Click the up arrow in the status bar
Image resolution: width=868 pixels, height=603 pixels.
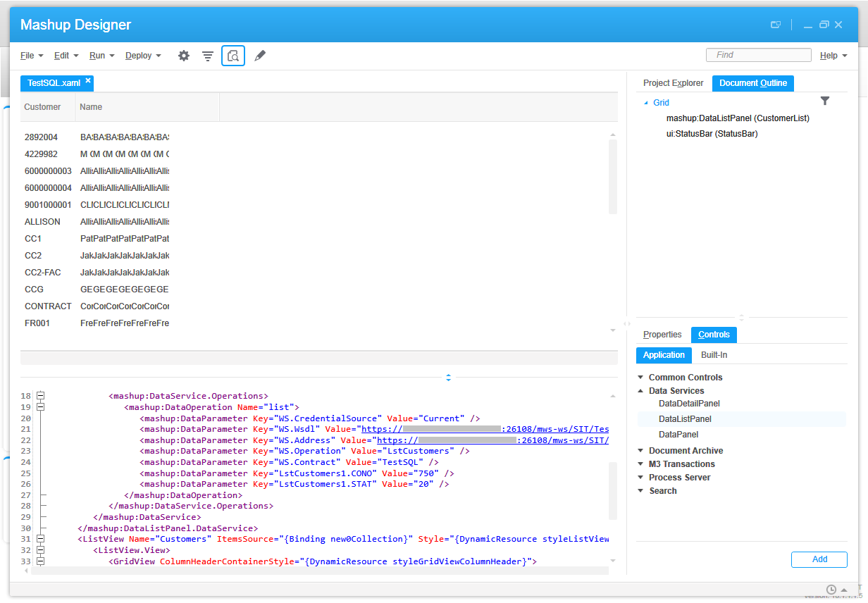coord(845,590)
